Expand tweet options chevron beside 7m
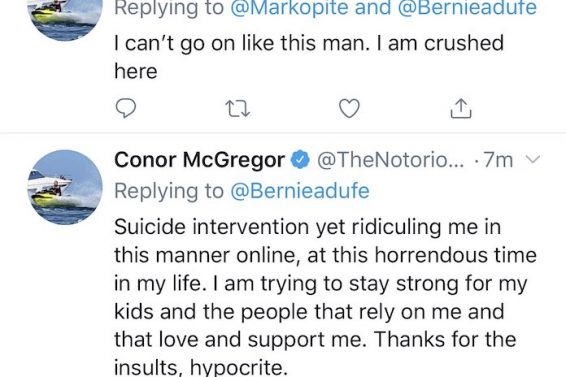 pos(532,159)
